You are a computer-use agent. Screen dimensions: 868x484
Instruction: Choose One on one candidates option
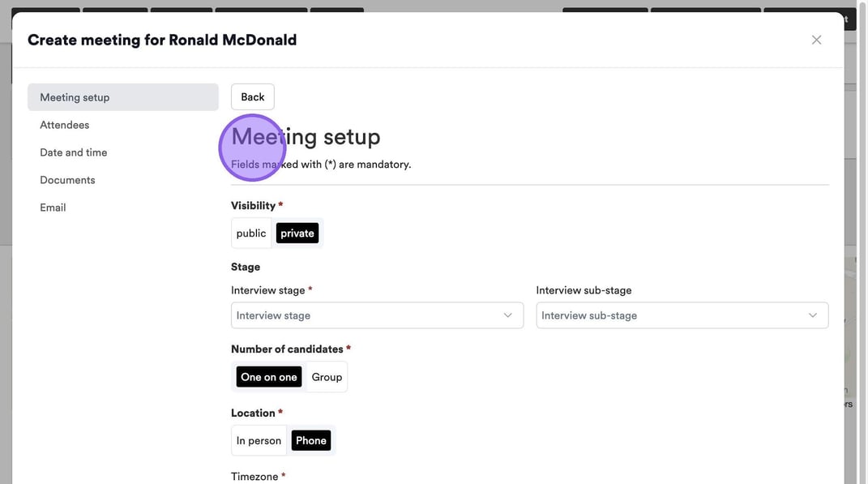pyautogui.click(x=269, y=377)
